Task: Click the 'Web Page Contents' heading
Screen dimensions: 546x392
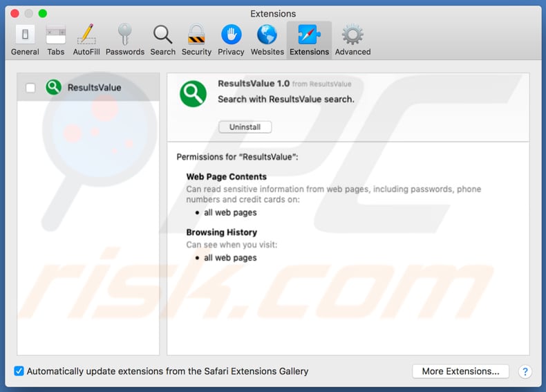Action: [x=226, y=177]
